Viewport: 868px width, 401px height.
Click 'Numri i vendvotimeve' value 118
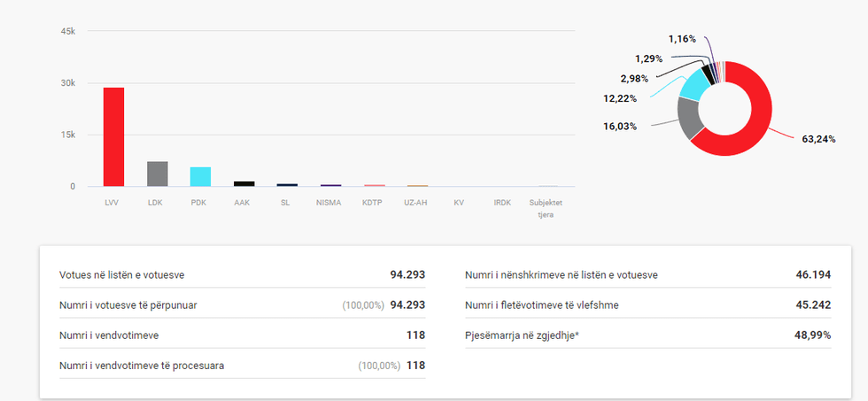[x=415, y=335]
